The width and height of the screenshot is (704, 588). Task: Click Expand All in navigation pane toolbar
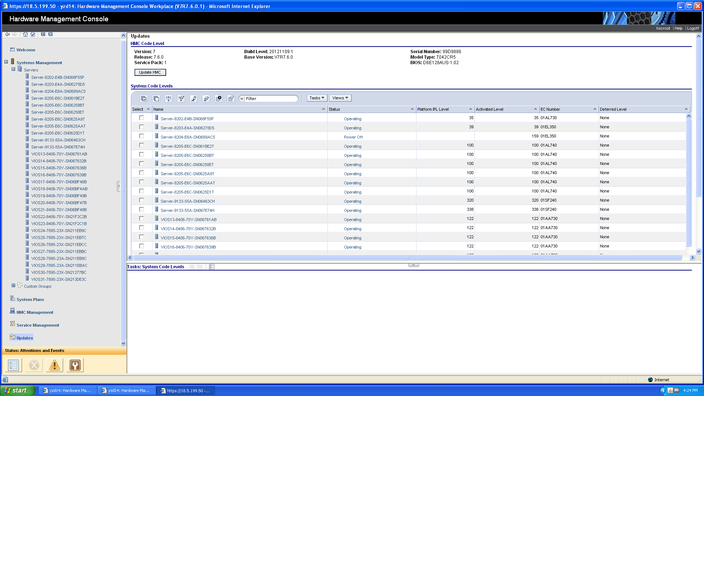pyautogui.click(x=43, y=34)
